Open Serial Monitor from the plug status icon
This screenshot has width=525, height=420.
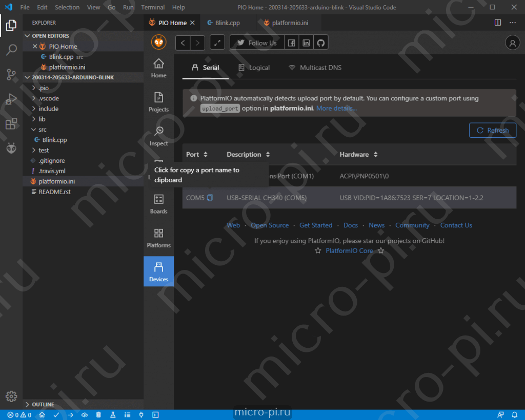pyautogui.click(x=140, y=415)
